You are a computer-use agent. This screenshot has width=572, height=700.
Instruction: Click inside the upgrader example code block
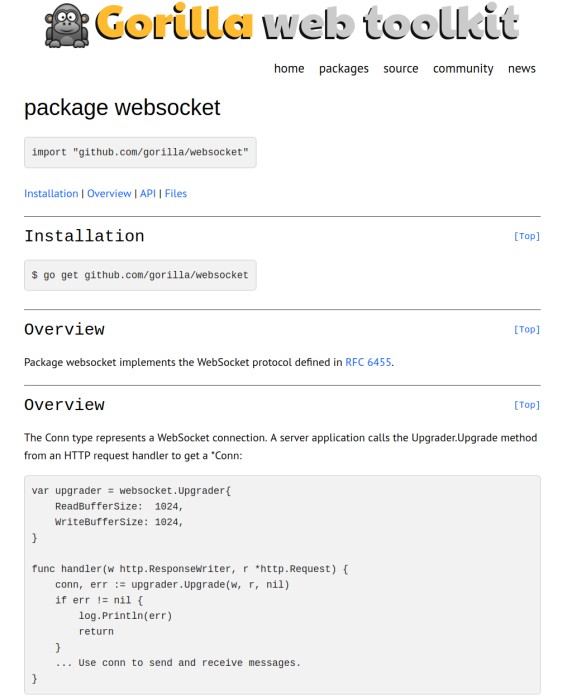pyautogui.click(x=282, y=585)
